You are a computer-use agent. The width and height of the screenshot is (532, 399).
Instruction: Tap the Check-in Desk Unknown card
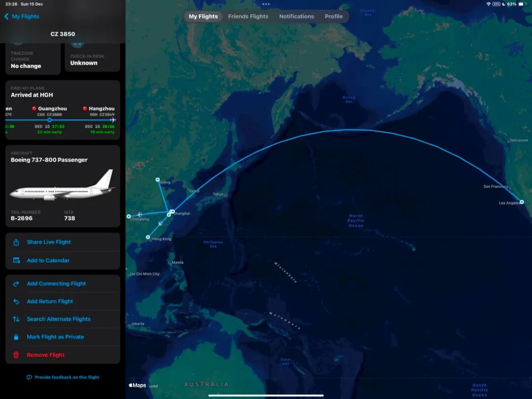click(92, 58)
